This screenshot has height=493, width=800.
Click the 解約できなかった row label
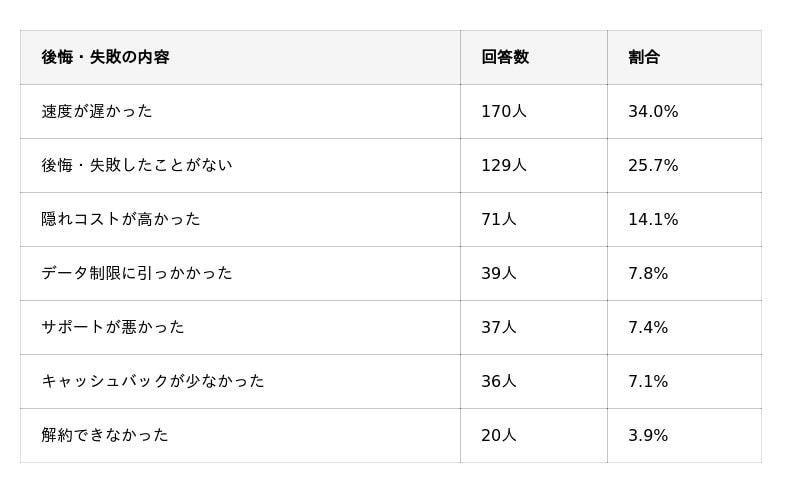(105, 435)
